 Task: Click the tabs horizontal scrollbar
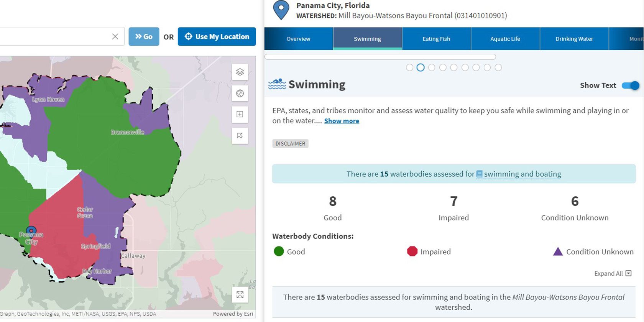[380, 57]
